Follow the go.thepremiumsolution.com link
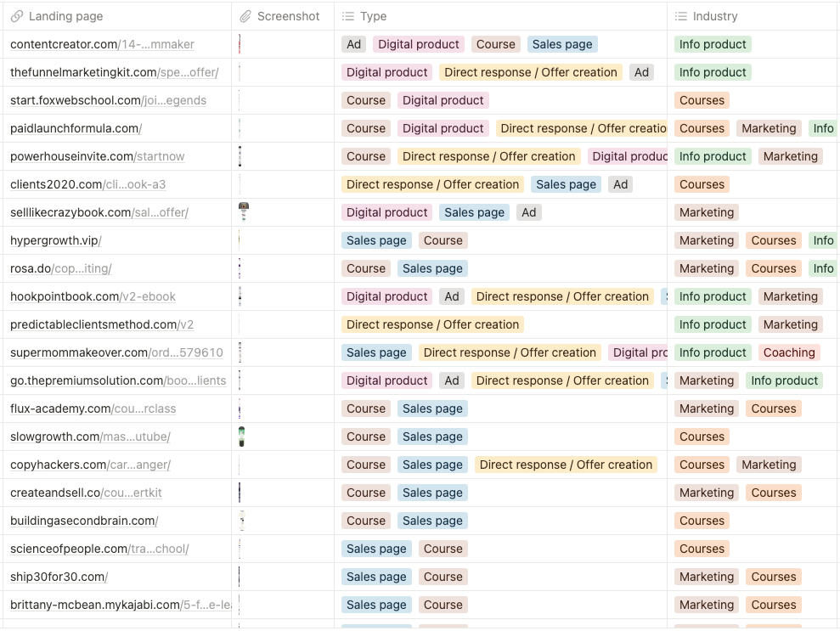Screen dimensions: 840x631 click(118, 380)
